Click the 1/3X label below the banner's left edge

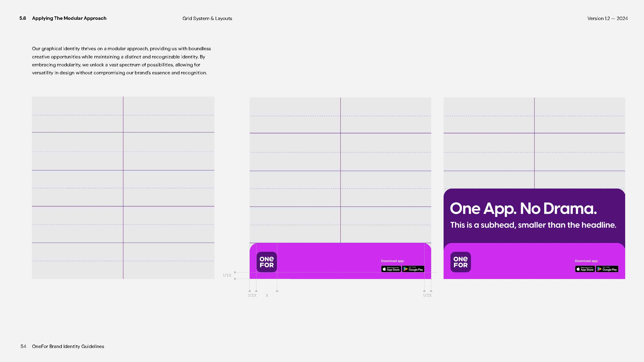pyautogui.click(x=252, y=295)
